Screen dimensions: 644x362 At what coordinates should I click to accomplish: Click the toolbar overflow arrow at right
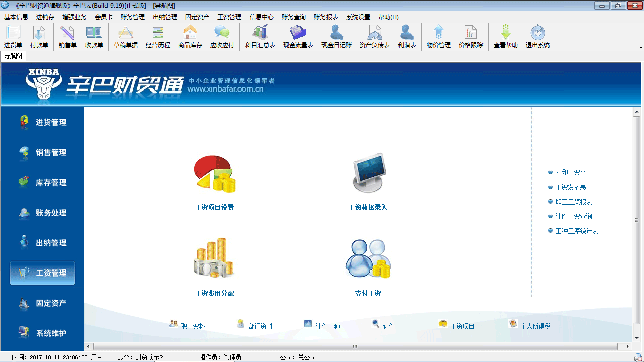(x=641, y=48)
